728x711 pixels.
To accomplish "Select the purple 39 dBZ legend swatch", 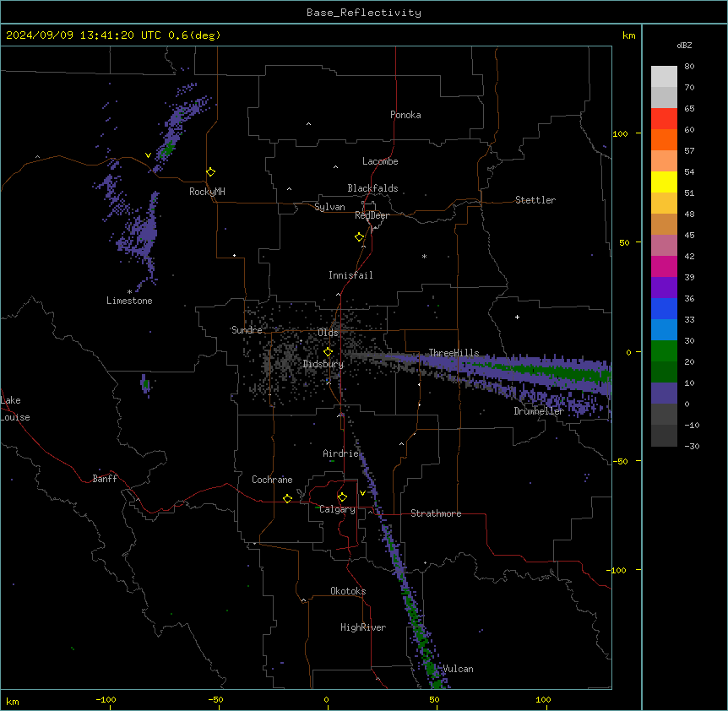I will (x=664, y=287).
